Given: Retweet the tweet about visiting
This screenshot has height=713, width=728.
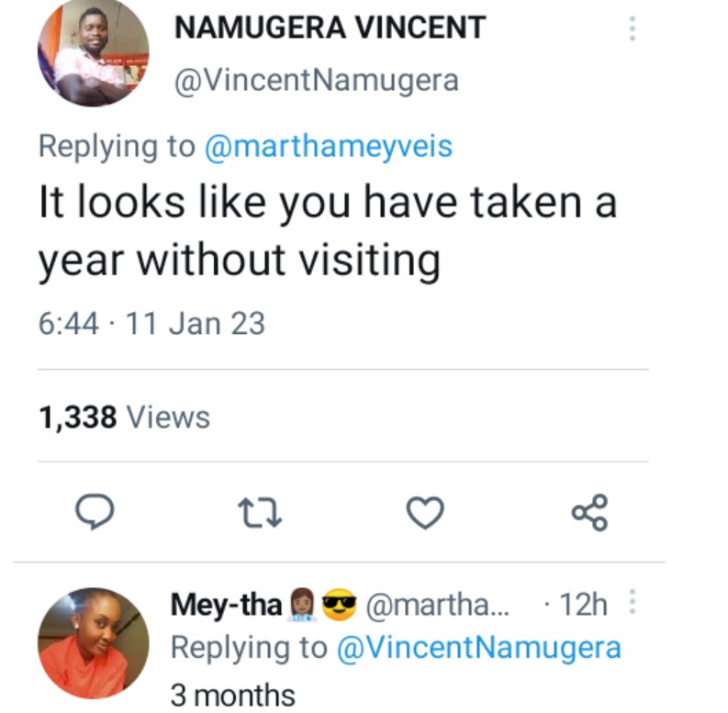Looking at the screenshot, I should click(x=261, y=512).
